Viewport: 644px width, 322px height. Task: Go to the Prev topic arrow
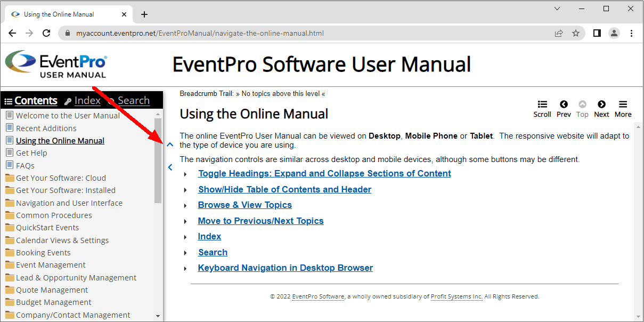point(564,104)
